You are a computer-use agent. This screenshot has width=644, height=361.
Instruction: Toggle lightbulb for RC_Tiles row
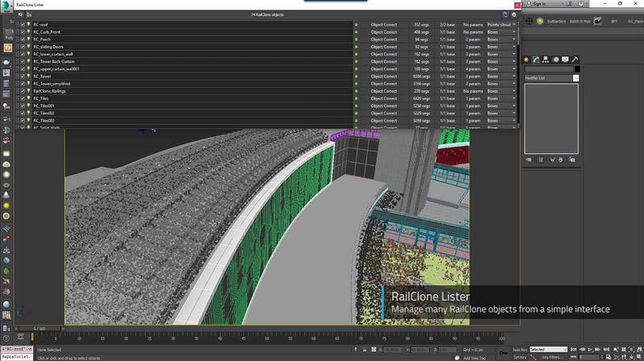pyautogui.click(x=28, y=98)
